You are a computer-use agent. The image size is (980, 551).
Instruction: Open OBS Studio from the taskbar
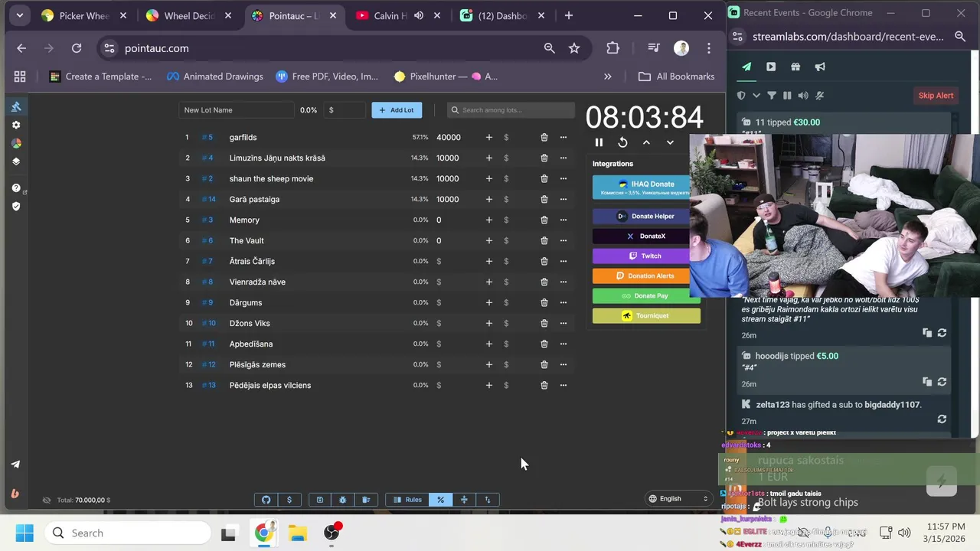332,533
